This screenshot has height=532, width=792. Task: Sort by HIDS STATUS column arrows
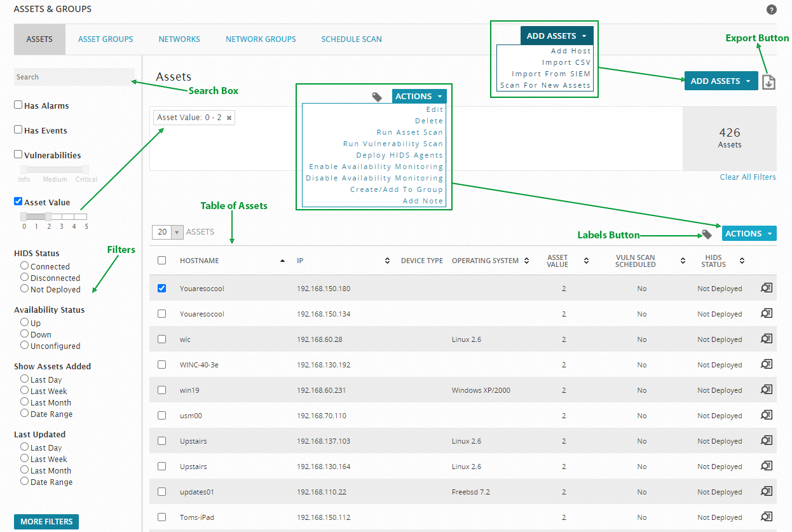[x=742, y=261]
